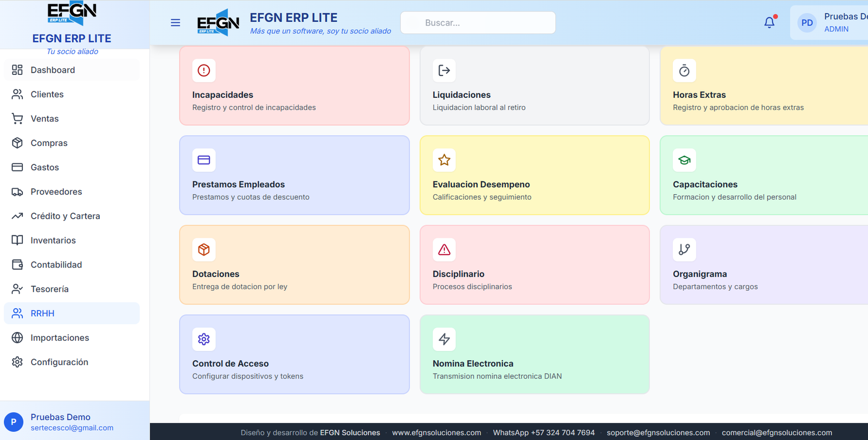868x440 pixels.
Task: Open the www.efgnsoluciones.com footer link
Action: coord(437,432)
